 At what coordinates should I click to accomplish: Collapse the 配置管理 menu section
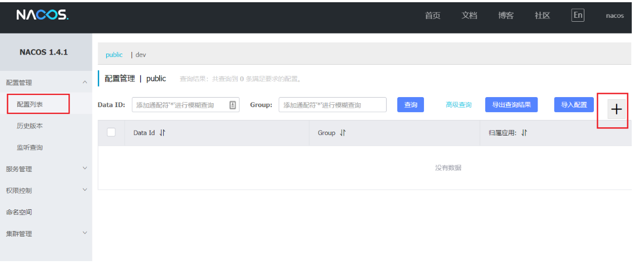click(x=85, y=83)
